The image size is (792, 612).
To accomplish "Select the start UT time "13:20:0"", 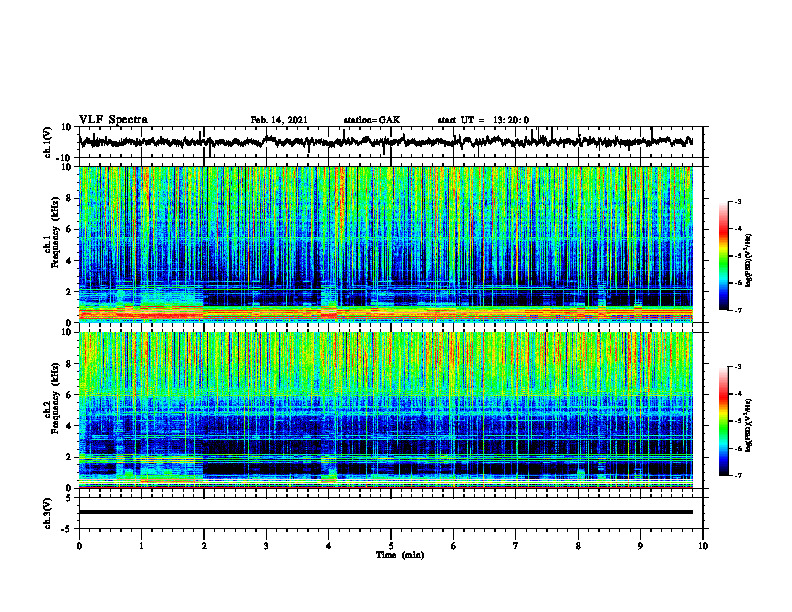I will pos(511,120).
